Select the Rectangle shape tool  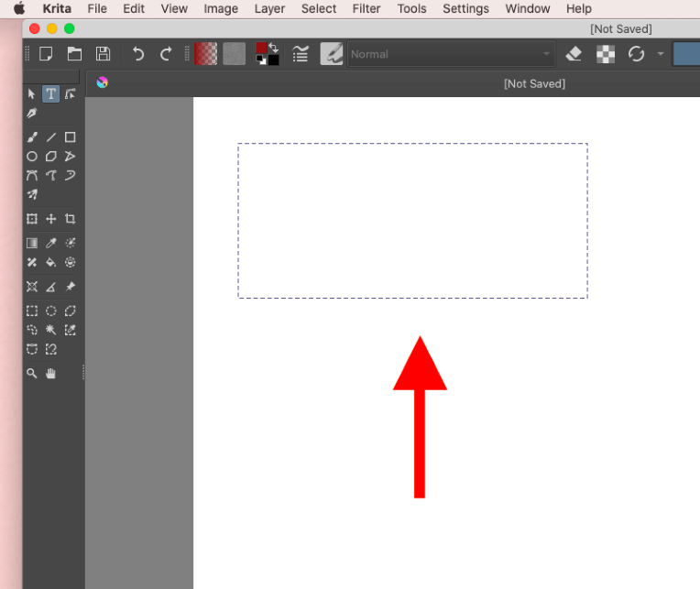[70, 137]
